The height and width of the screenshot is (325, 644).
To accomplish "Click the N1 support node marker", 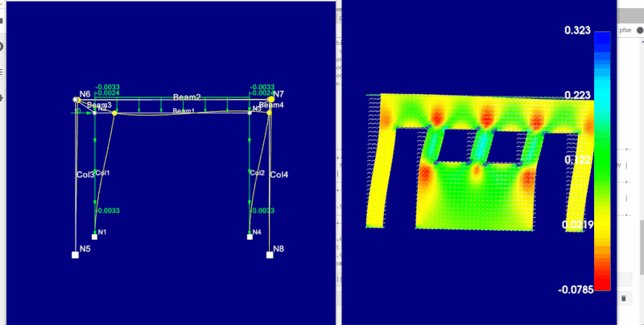I will [x=94, y=237].
